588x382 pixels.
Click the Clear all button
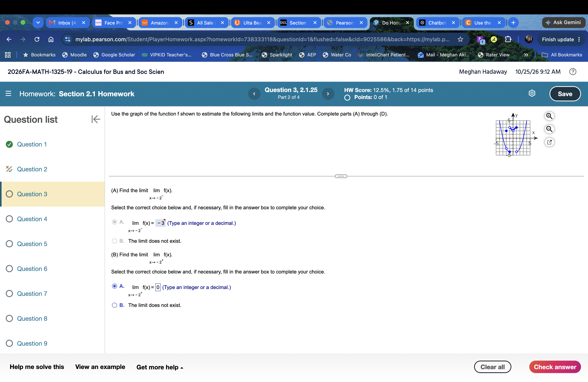[492, 367]
